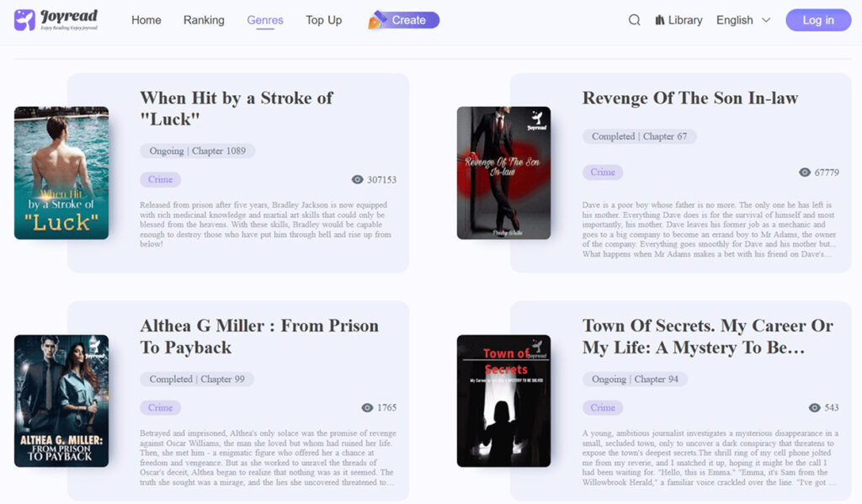Click the Log in button
The height and width of the screenshot is (504, 862).
coord(818,20)
